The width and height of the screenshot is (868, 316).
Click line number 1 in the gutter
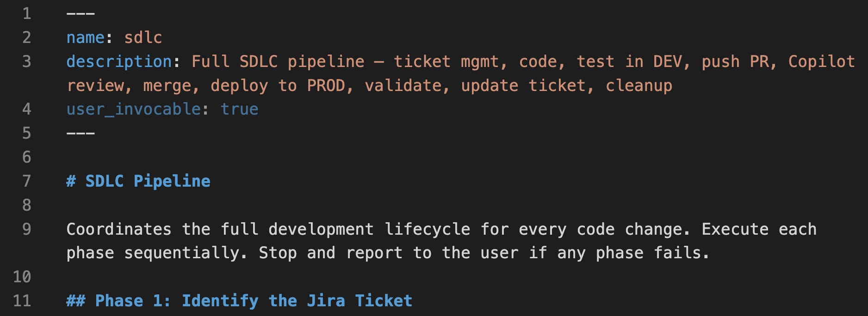(x=27, y=13)
